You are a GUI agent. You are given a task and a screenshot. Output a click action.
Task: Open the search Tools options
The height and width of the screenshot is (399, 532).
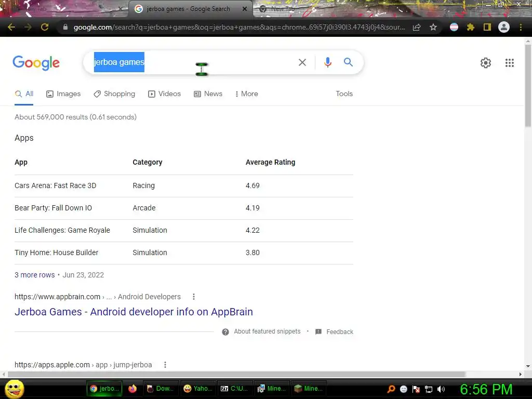pos(344,94)
